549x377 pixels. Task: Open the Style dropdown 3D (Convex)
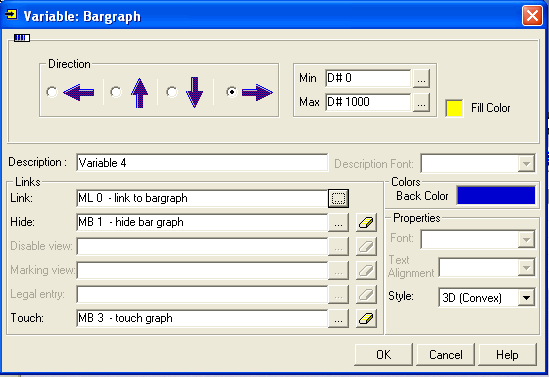(x=526, y=298)
